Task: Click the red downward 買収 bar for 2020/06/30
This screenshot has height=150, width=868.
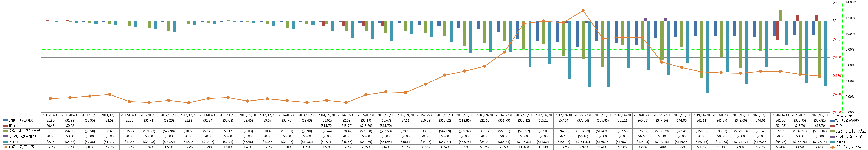Action: (777, 30)
